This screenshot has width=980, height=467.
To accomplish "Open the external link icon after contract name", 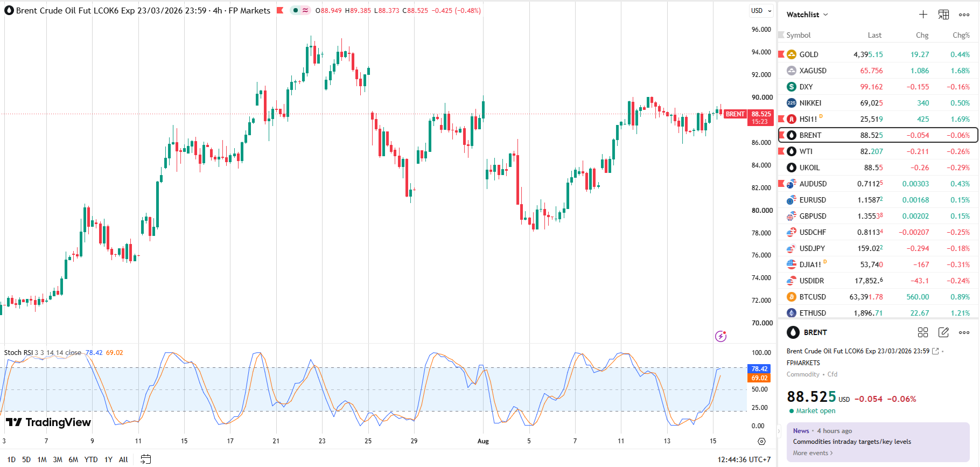I will coord(935,351).
